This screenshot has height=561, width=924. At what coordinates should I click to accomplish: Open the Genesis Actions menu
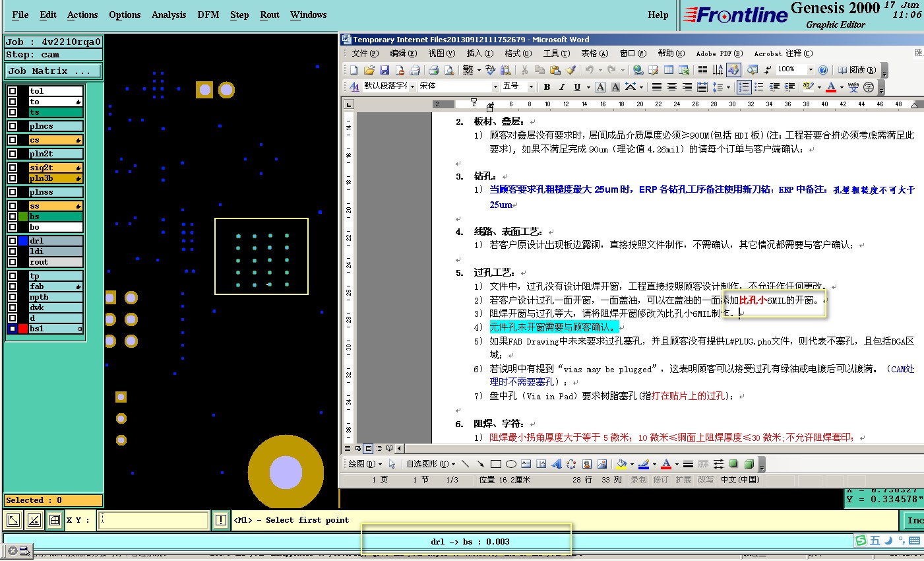pyautogui.click(x=82, y=15)
